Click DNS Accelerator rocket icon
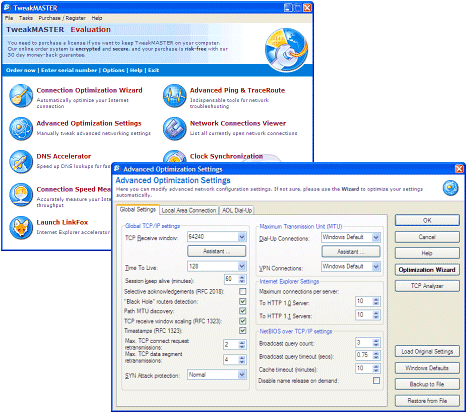 pyautogui.click(x=21, y=162)
